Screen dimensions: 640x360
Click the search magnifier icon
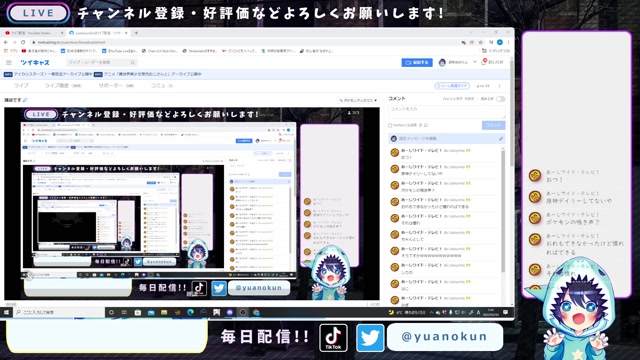pos(133,62)
